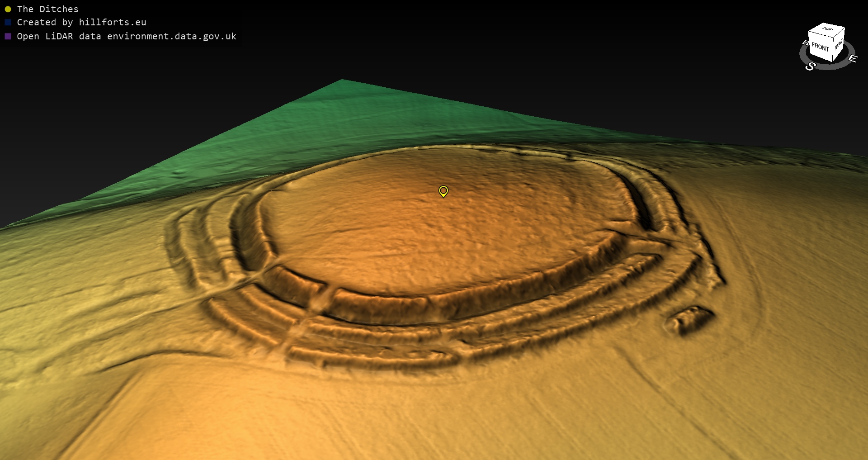
Task: Click the yellow location pin on the hillfort
Action: (x=443, y=191)
